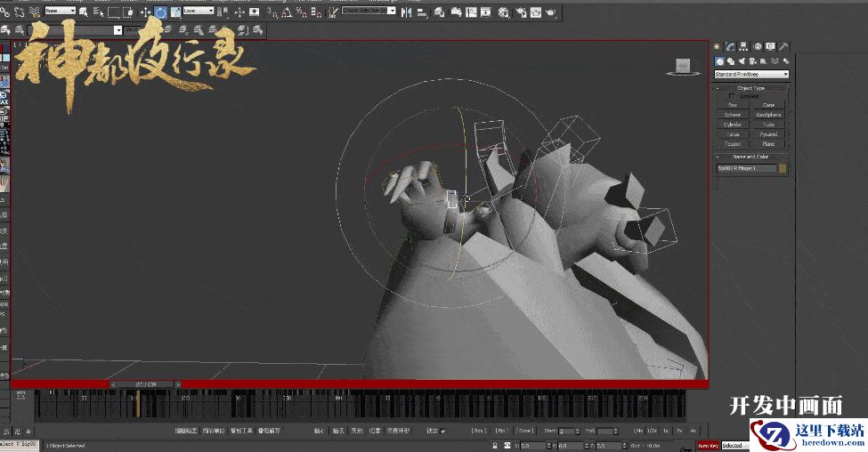Viewport: 868px width, 452px height.
Task: Toggle the Auto Key button
Action: [x=708, y=445]
